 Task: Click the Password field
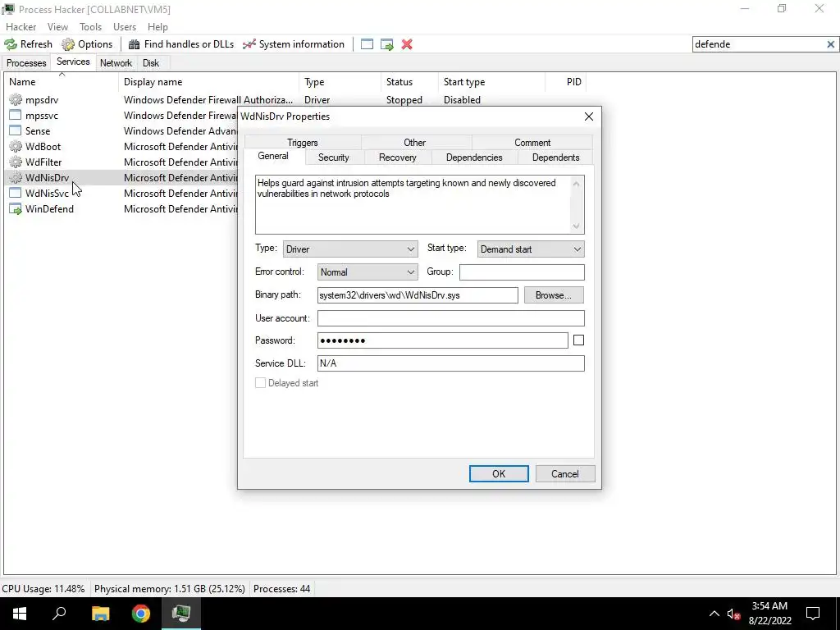coord(442,340)
